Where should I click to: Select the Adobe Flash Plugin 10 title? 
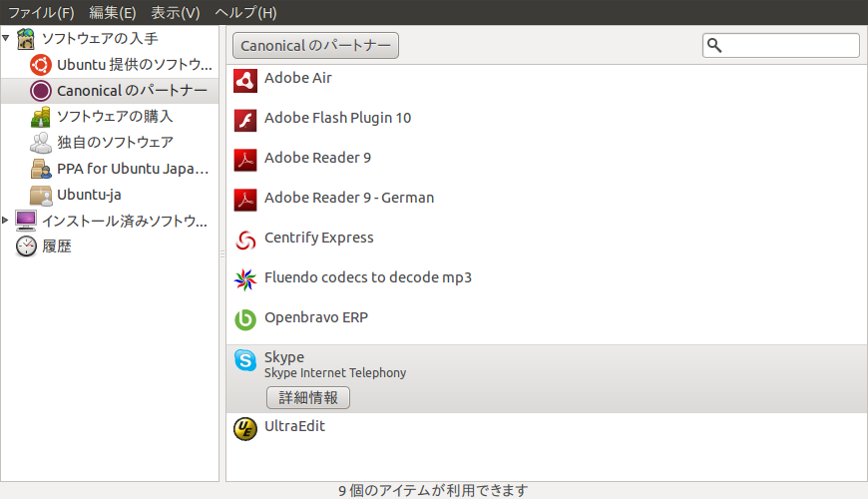tap(337, 118)
